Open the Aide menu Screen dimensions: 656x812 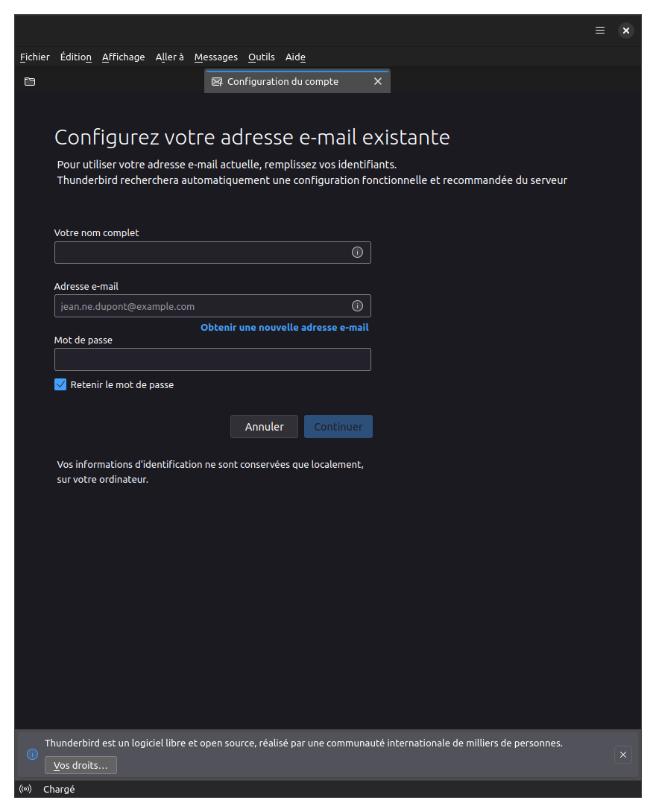(x=295, y=57)
